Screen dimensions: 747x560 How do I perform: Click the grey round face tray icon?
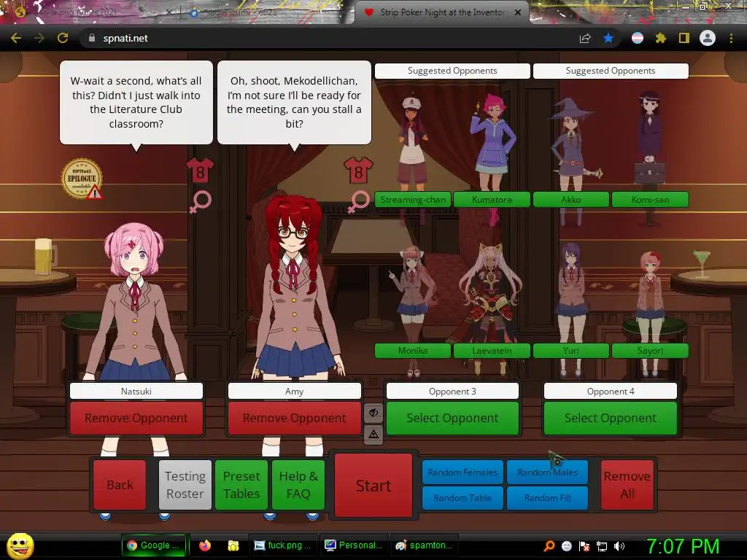tap(566, 546)
